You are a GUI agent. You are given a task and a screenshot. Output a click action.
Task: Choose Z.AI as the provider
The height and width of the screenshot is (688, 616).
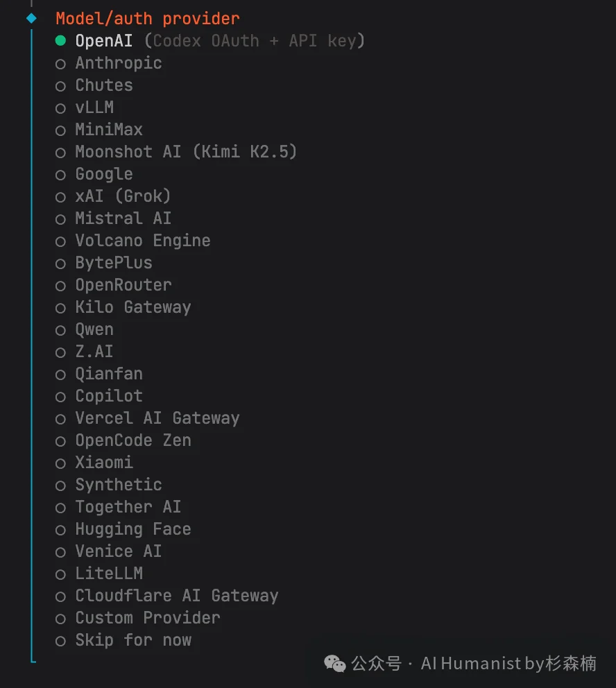(x=94, y=352)
